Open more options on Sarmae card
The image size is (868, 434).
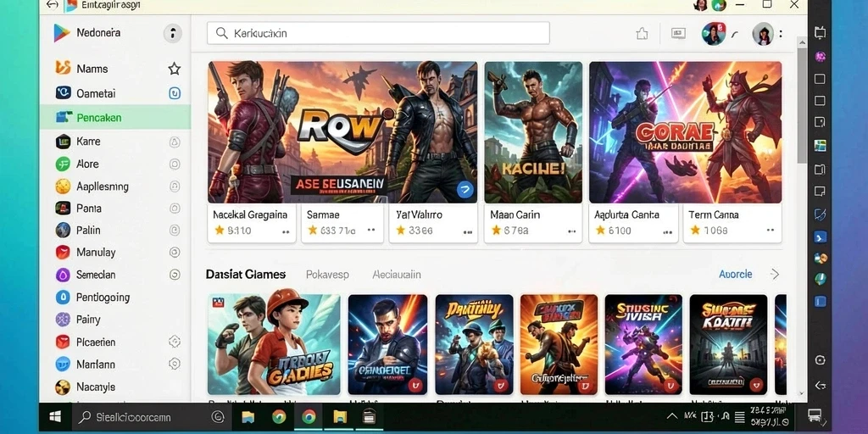(x=371, y=231)
